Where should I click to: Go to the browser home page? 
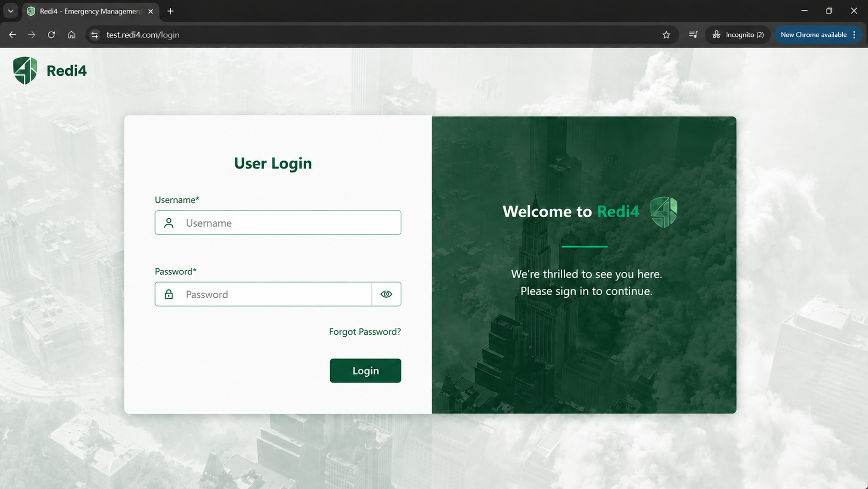[71, 35]
